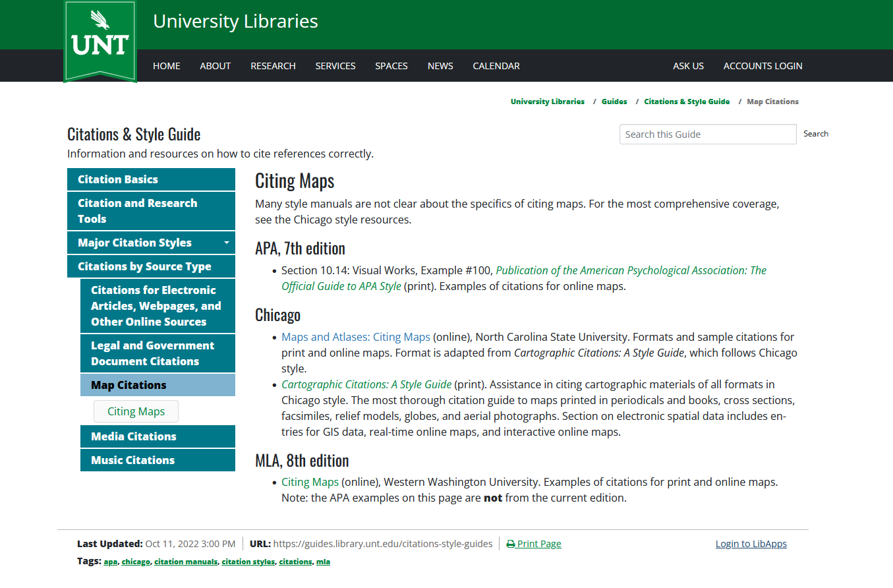The height and width of the screenshot is (588, 893).
Task: Open Citations for Electronic Articles, Webpages sub-tab
Action: click(x=158, y=306)
